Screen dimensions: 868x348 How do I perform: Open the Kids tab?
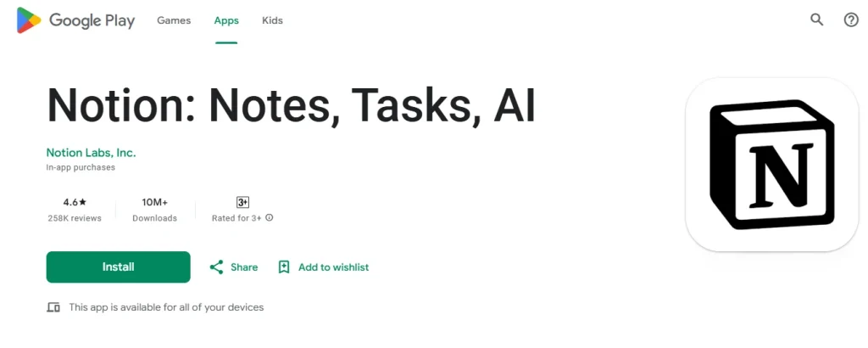pyautogui.click(x=272, y=20)
